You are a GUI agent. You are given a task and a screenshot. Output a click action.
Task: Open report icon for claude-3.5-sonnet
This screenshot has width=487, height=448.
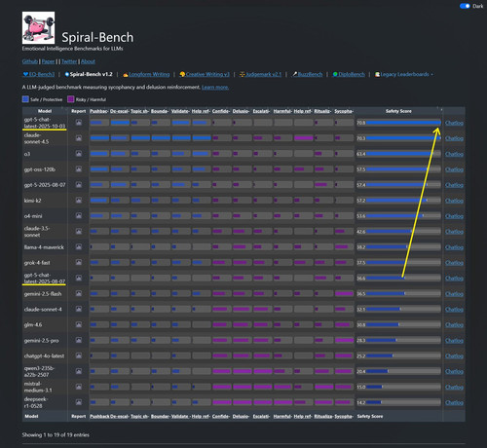pyautogui.click(x=79, y=231)
